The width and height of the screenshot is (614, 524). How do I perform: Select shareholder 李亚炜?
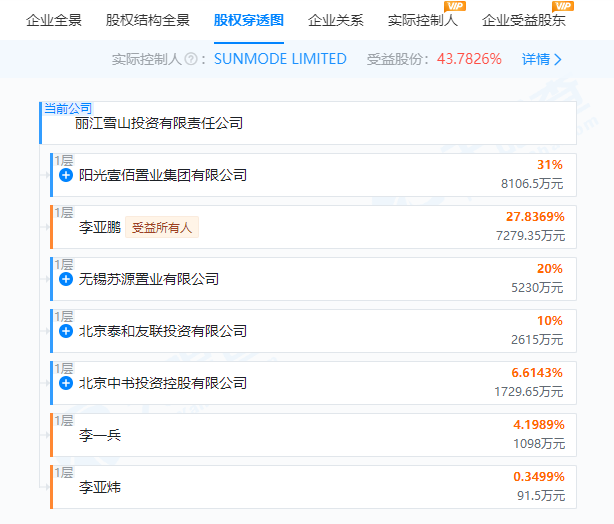click(100, 487)
